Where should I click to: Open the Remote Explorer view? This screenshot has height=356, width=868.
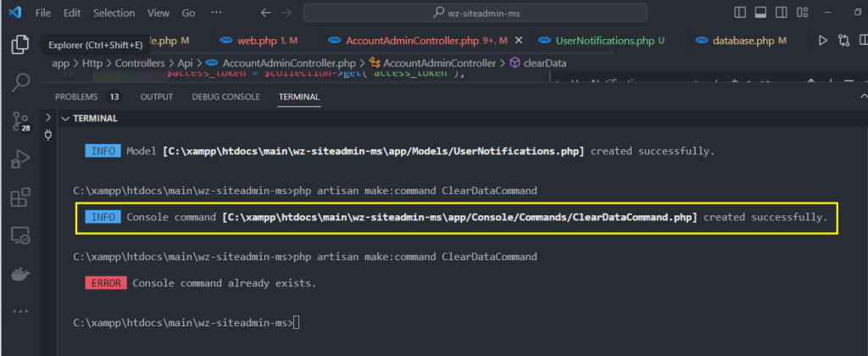pyautogui.click(x=20, y=236)
